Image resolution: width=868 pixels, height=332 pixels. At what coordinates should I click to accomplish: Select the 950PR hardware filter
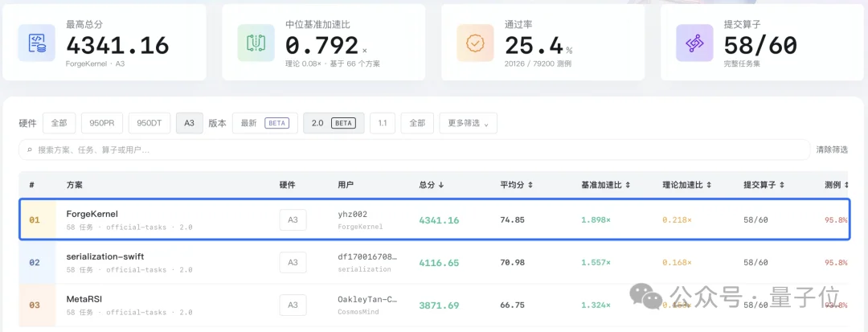coord(102,123)
